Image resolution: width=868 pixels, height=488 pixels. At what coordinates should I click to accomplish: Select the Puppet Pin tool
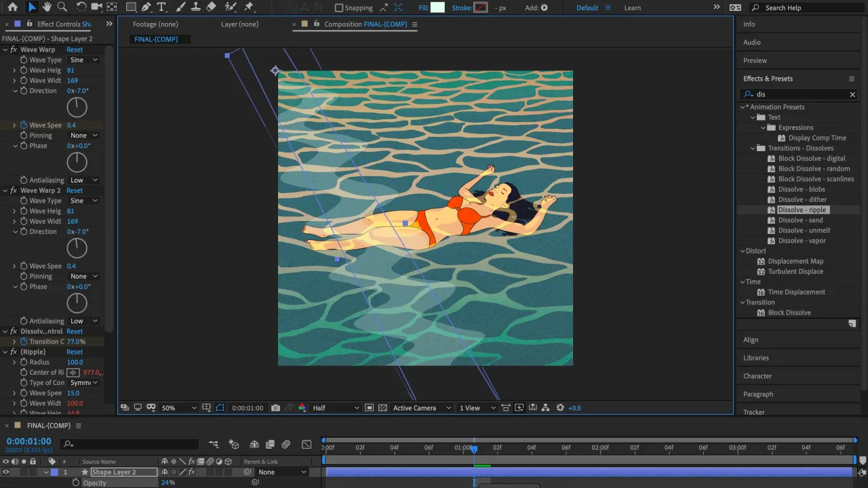point(249,7)
